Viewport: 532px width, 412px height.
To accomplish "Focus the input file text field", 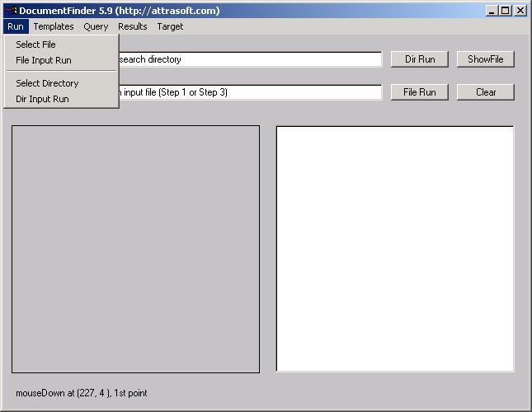I will [247, 92].
